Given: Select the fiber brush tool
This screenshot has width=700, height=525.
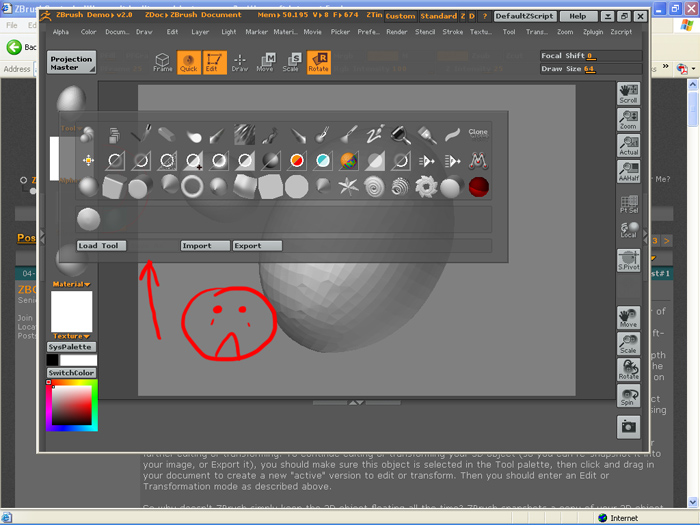Looking at the screenshot, I should coord(245,134).
